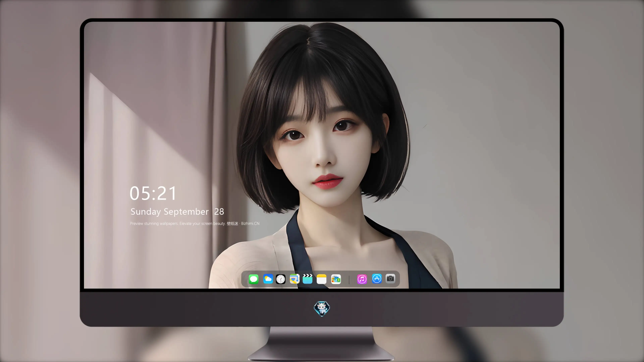Viewport: 644px width, 362px height.
Task: Launch the pink iTunes music icon
Action: point(362,279)
